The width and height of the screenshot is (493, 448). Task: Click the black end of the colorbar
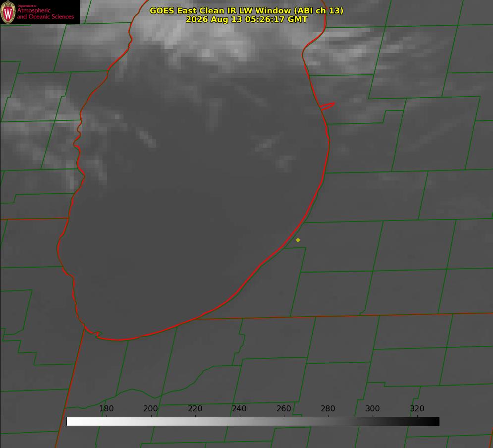point(433,422)
